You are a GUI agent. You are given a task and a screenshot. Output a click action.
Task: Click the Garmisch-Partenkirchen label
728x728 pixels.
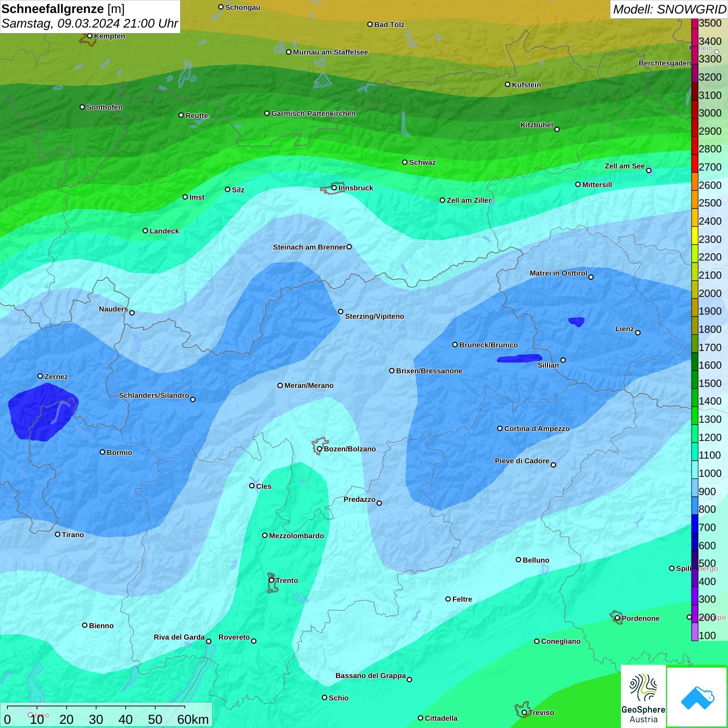pos(314,113)
